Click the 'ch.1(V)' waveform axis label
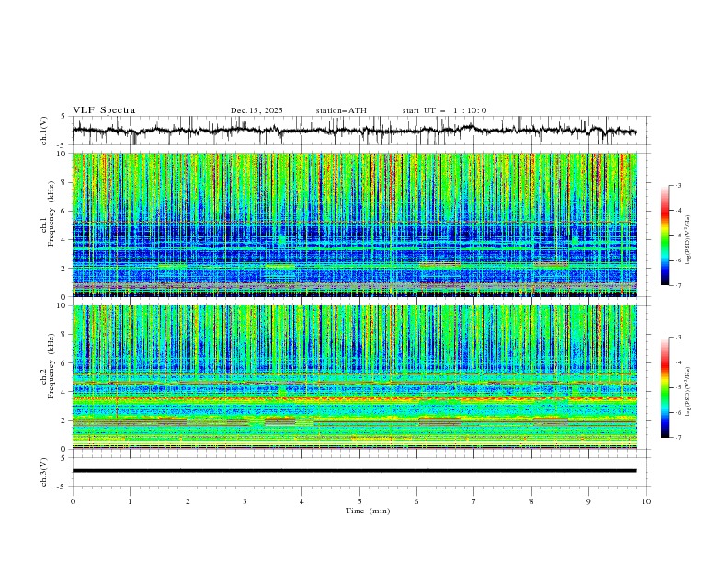This screenshot has width=728, height=563. 44,131
